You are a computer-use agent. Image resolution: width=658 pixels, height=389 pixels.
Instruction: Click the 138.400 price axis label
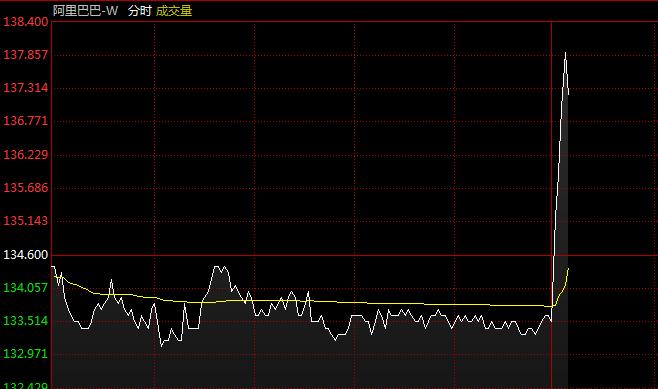[x=26, y=21]
